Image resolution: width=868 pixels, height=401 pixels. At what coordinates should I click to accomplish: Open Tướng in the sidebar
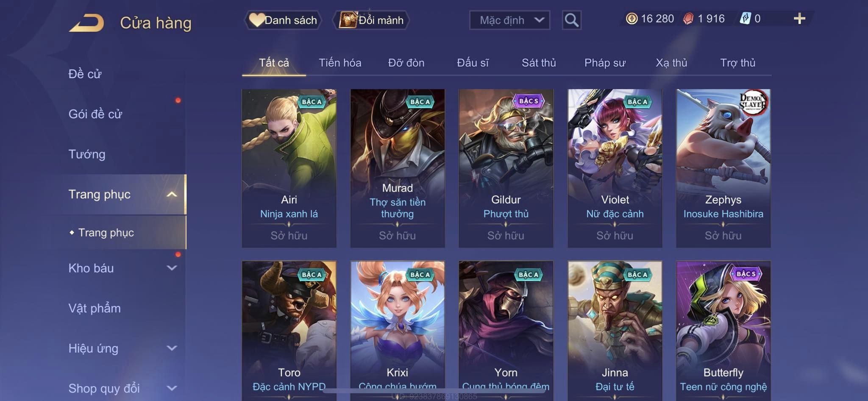click(x=87, y=154)
